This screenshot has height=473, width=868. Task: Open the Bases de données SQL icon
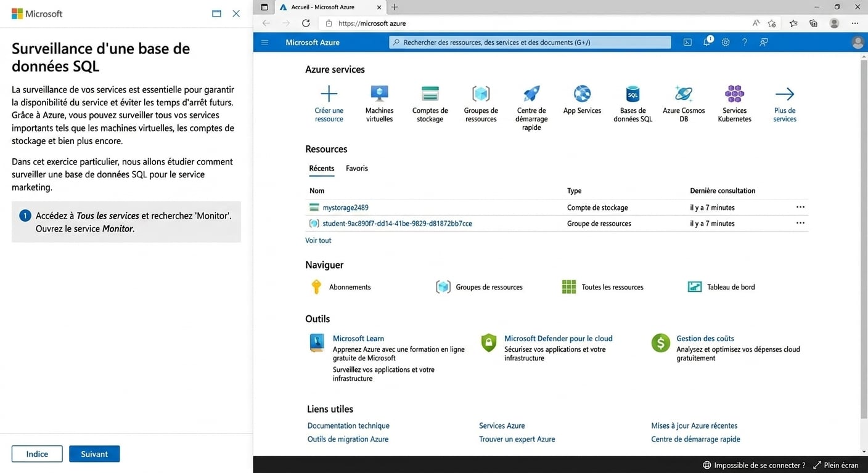[x=633, y=94]
